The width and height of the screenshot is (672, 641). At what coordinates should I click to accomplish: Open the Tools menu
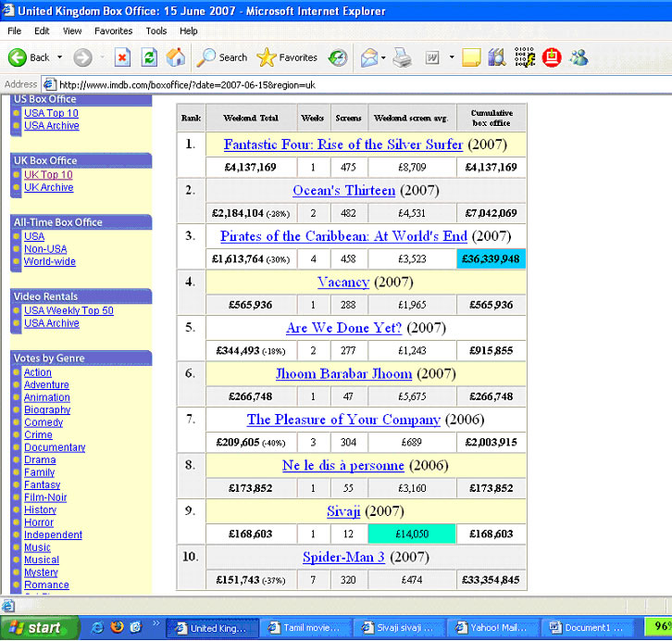point(156,31)
